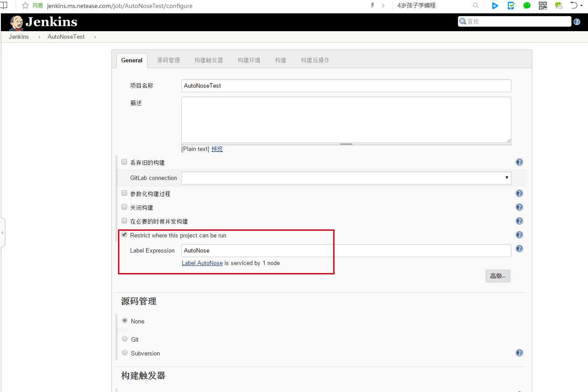Open the QR code extension icon

click(543, 6)
